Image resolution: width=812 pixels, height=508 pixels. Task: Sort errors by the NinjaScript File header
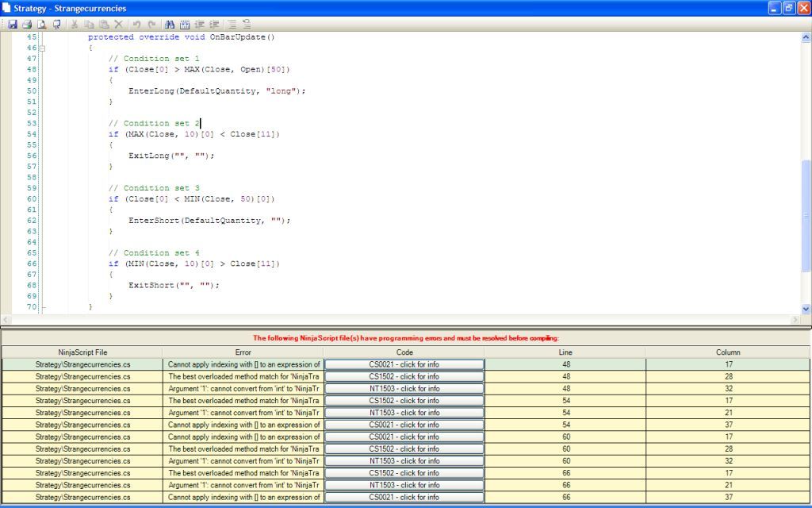(82, 352)
